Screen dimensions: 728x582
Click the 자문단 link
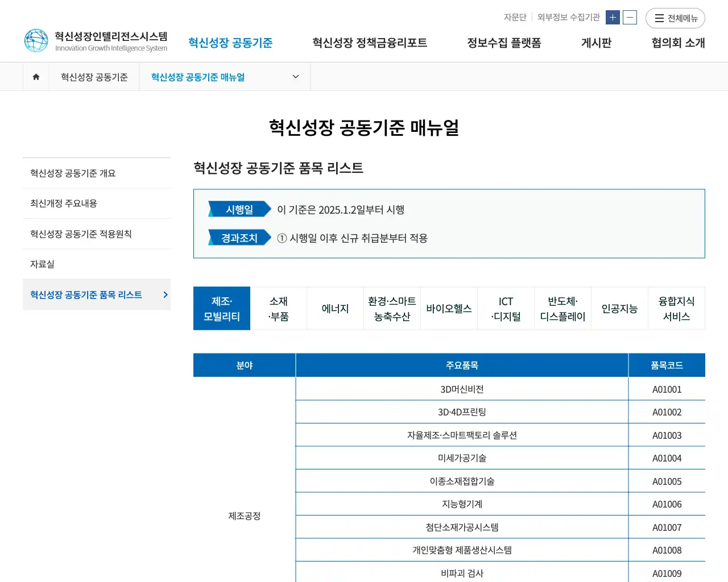pos(515,17)
